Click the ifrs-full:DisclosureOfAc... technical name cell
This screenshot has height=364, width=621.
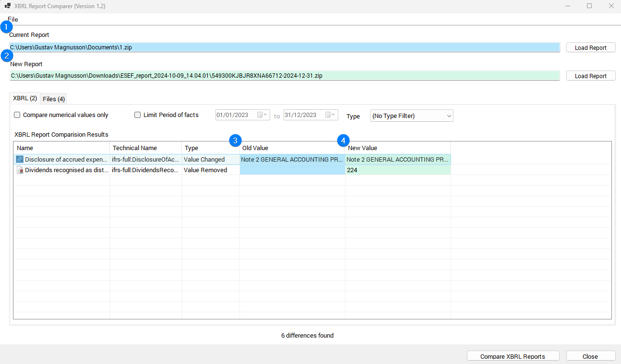pos(146,159)
